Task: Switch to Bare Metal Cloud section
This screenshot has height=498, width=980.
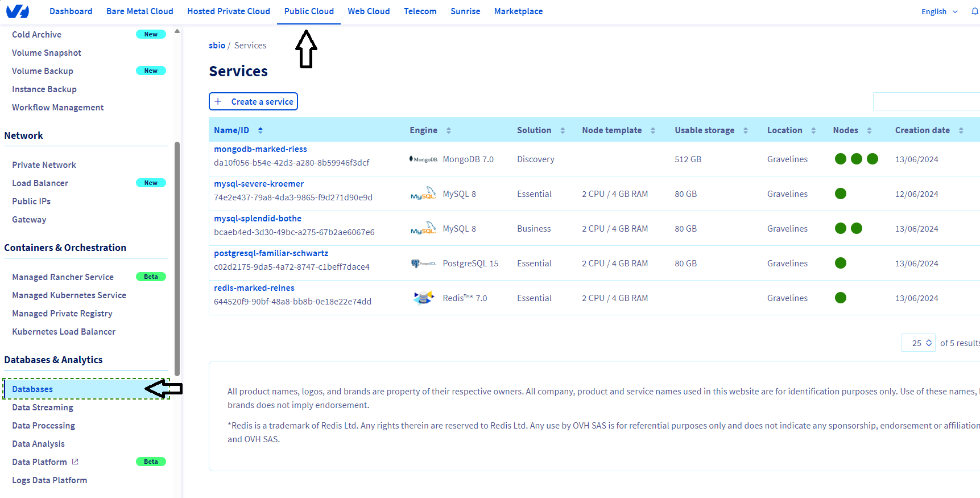Action: tap(140, 11)
